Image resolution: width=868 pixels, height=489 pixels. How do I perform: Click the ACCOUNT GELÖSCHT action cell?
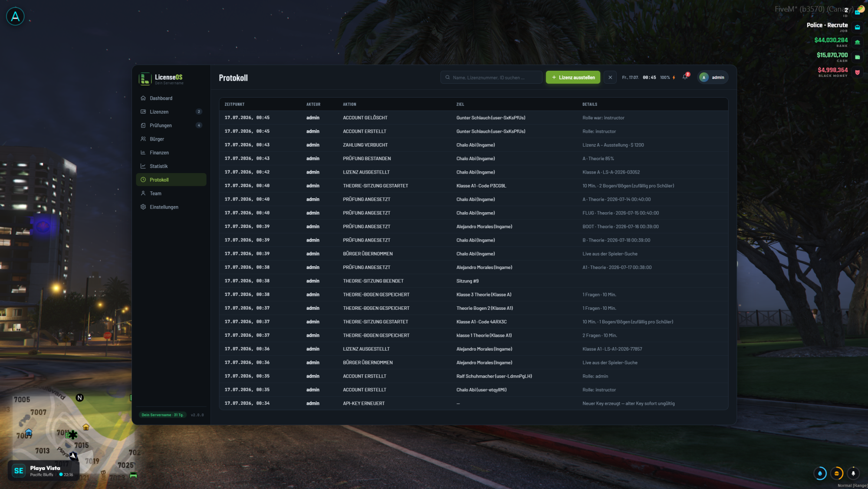click(x=365, y=118)
